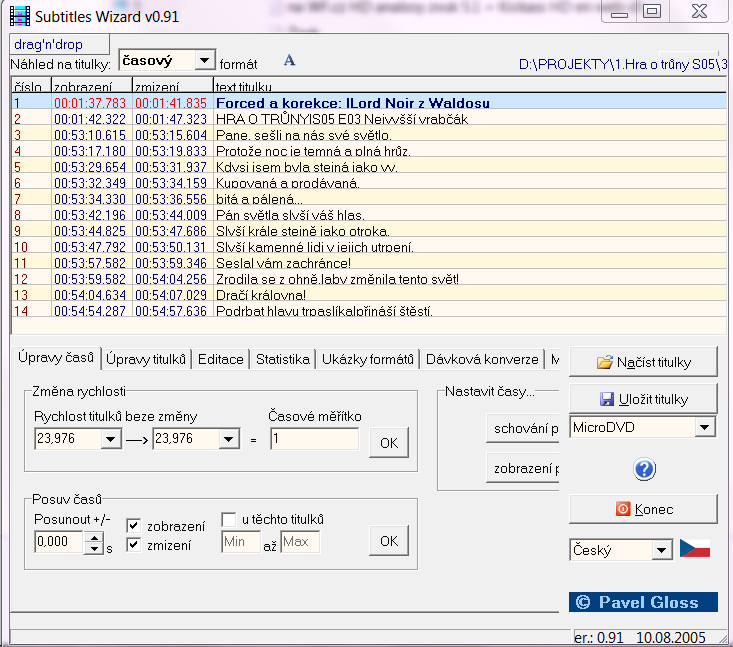Toggle the zobrazení checkbox
This screenshot has width=733, height=647.
click(x=134, y=525)
